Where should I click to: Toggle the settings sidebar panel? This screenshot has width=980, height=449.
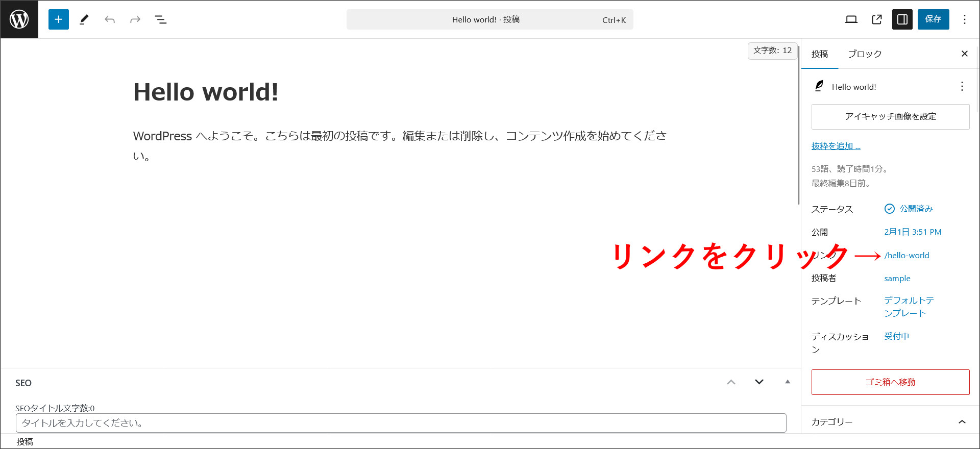point(902,19)
